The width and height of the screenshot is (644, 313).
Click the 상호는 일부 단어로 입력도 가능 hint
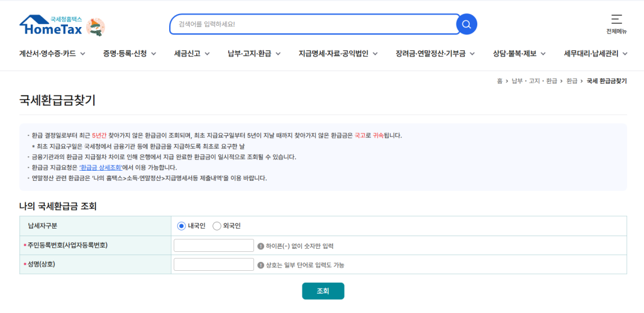[x=305, y=266]
